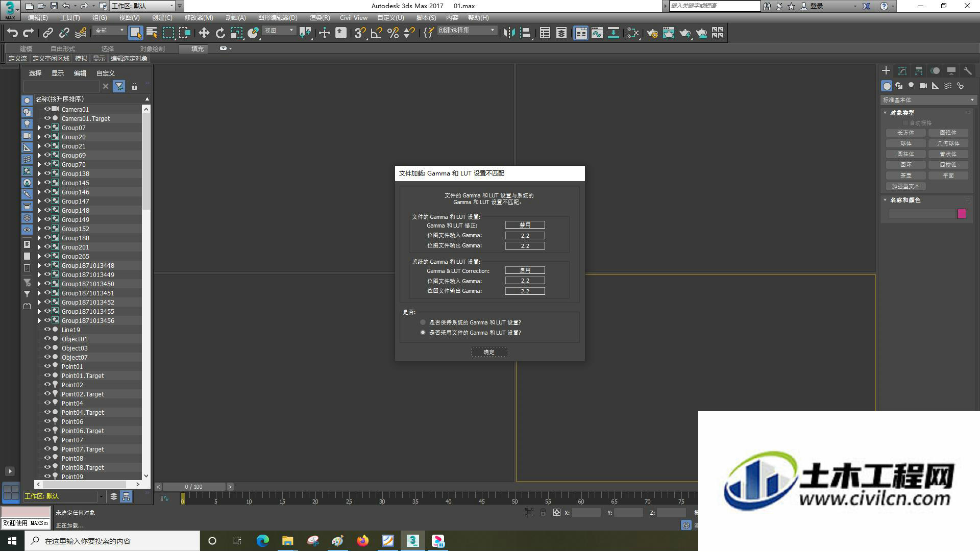Image resolution: width=980 pixels, height=552 pixels.
Task: Click the Undo icon in main toolbar
Action: tap(12, 33)
